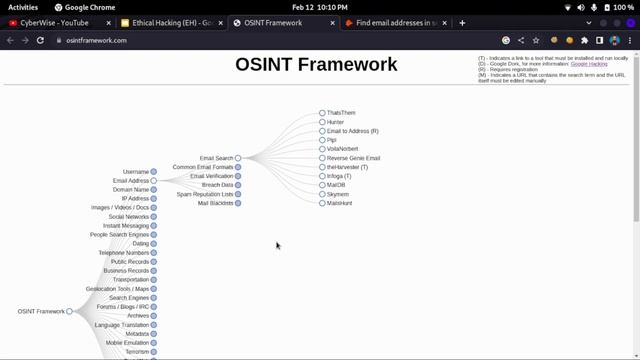Open the microphone indicator in the top bar
The height and width of the screenshot is (360, 640).
(x=594, y=7)
